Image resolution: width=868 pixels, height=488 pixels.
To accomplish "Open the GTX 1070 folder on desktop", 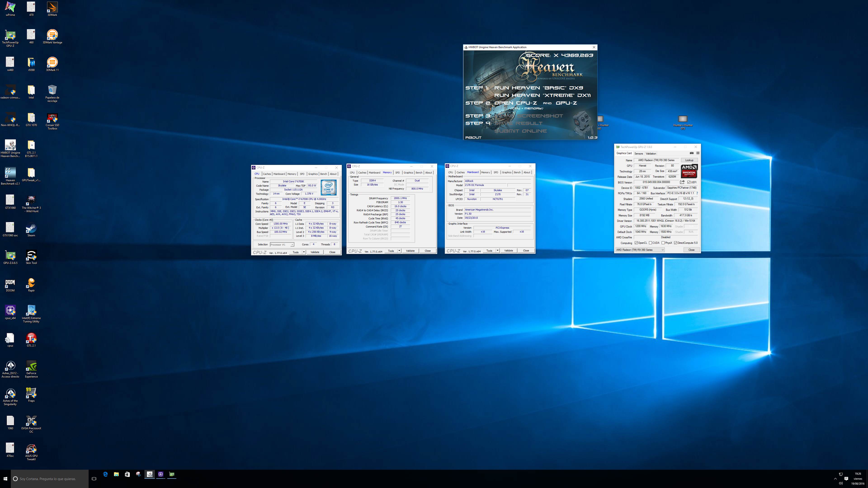I will pos(31,120).
